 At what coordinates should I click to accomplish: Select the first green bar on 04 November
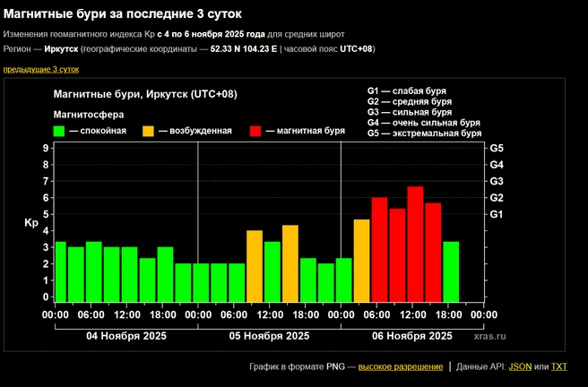pyautogui.click(x=61, y=271)
